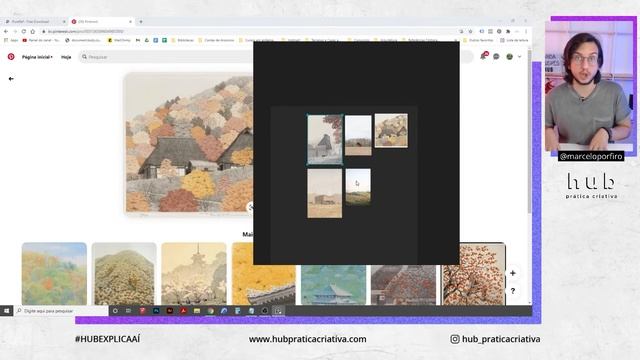Open File Explorer from the taskbar
The width and height of the screenshot is (640, 360).
click(x=197, y=311)
